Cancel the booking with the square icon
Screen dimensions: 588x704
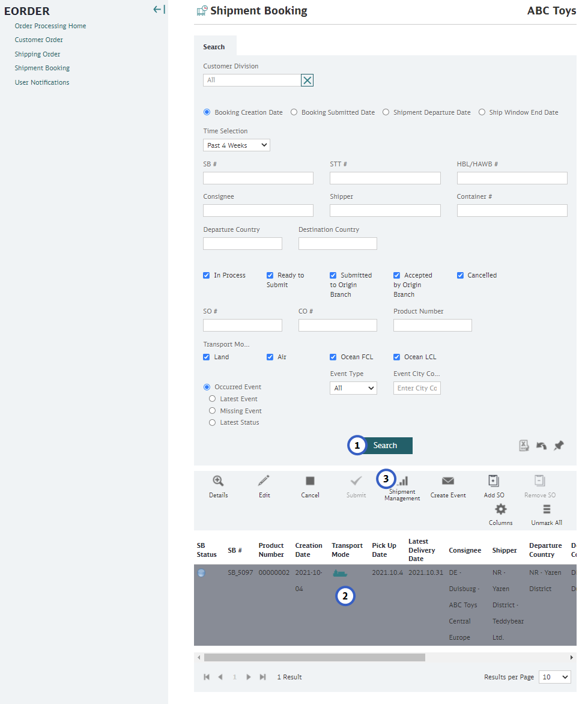pyautogui.click(x=310, y=481)
